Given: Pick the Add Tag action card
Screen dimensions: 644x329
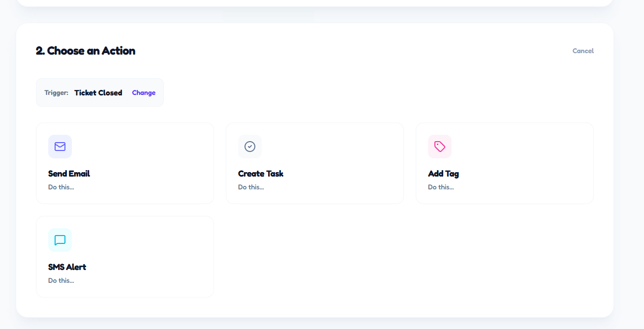Looking at the screenshot, I should coord(504,163).
